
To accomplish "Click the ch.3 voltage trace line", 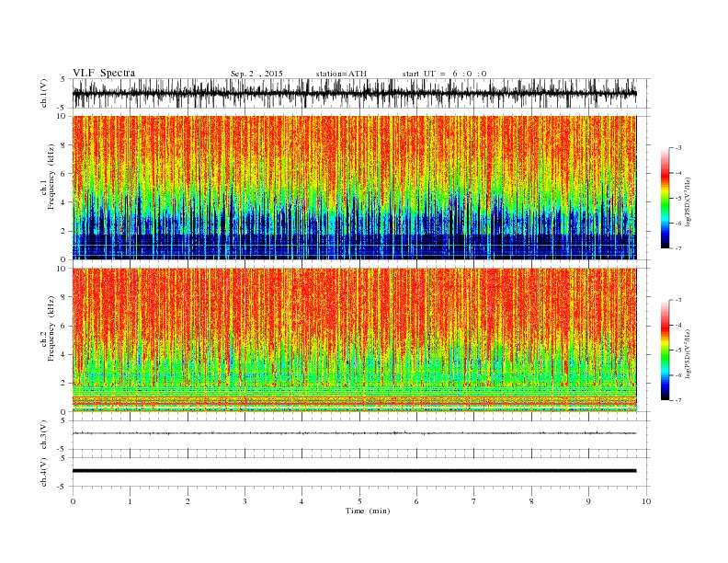I will pyautogui.click(x=354, y=433).
